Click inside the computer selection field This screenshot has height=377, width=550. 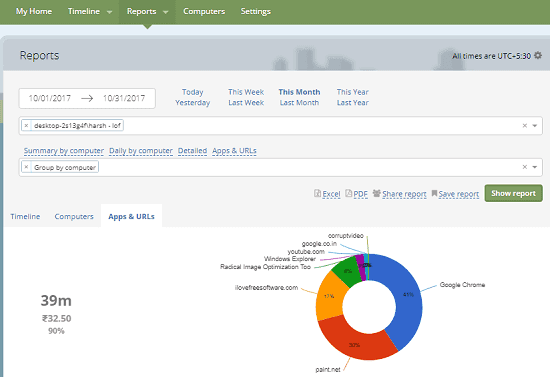[x=280, y=126]
